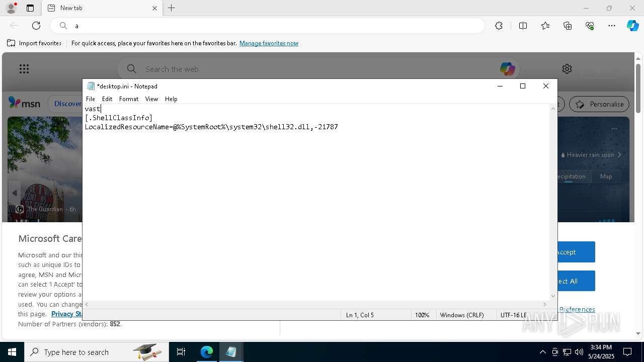Viewport: 644px width, 362px height.
Task: Open network icon in system tray
Action: coord(567,352)
